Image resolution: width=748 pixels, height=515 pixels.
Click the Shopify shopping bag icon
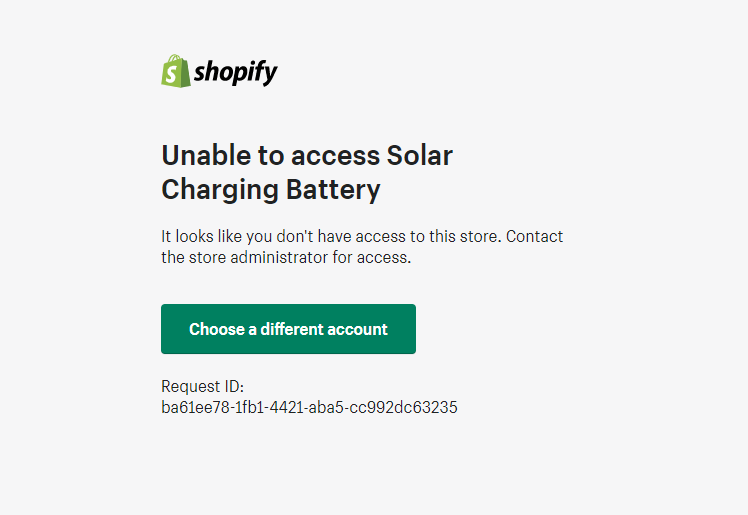[x=176, y=71]
